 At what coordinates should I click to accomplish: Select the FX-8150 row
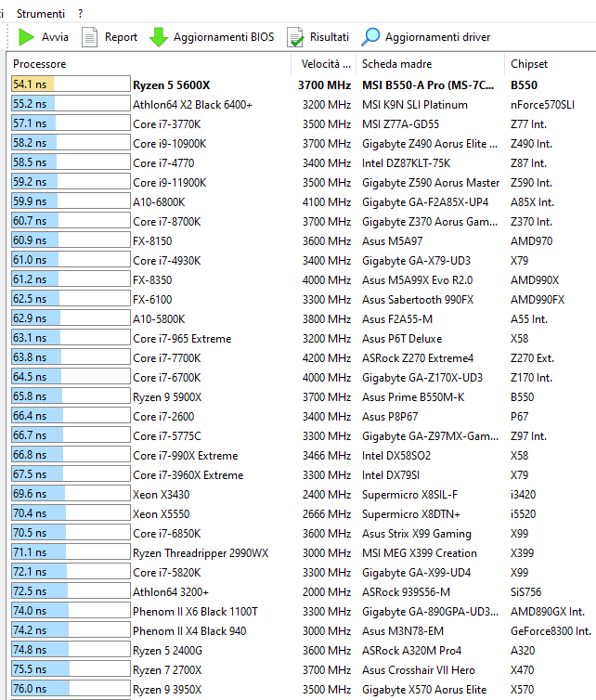point(303,241)
